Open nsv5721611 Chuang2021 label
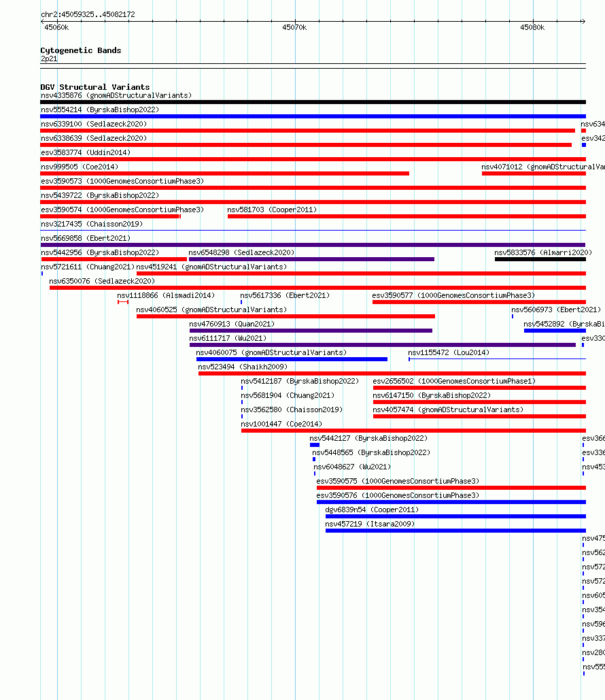Image resolution: width=605 pixels, height=700 pixels. tap(88, 267)
